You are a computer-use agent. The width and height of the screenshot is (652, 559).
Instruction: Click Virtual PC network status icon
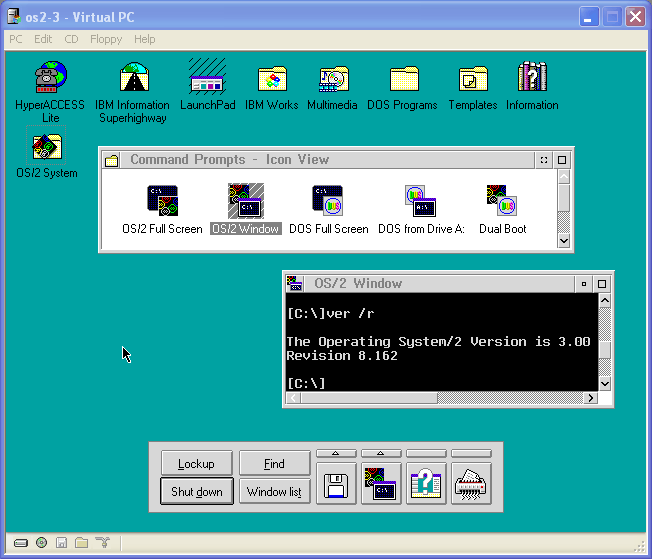102,542
